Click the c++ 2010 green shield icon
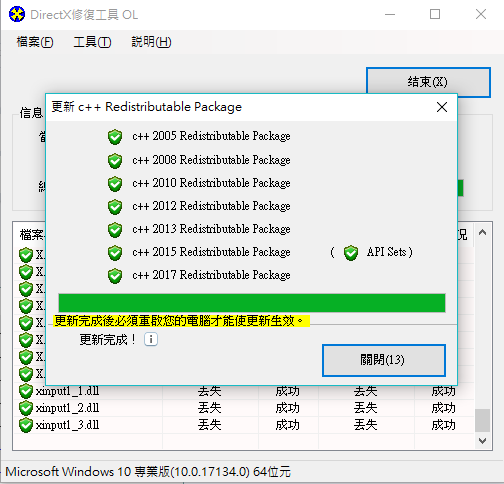This screenshot has width=504, height=484. tap(115, 184)
